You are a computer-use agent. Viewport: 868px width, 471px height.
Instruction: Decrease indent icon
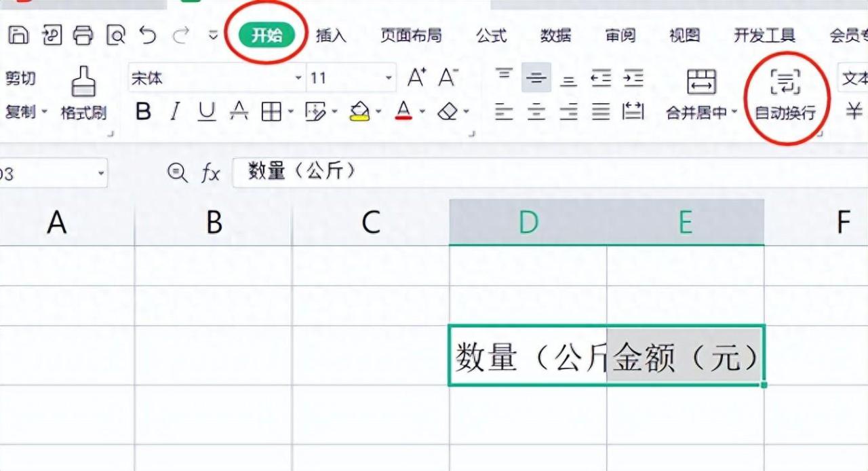pyautogui.click(x=600, y=77)
